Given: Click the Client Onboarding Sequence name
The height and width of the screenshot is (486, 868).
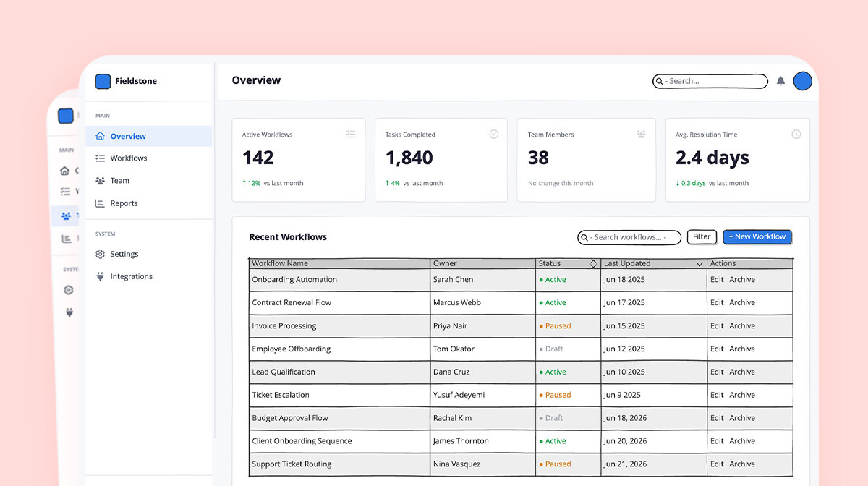Looking at the screenshot, I should [x=302, y=441].
